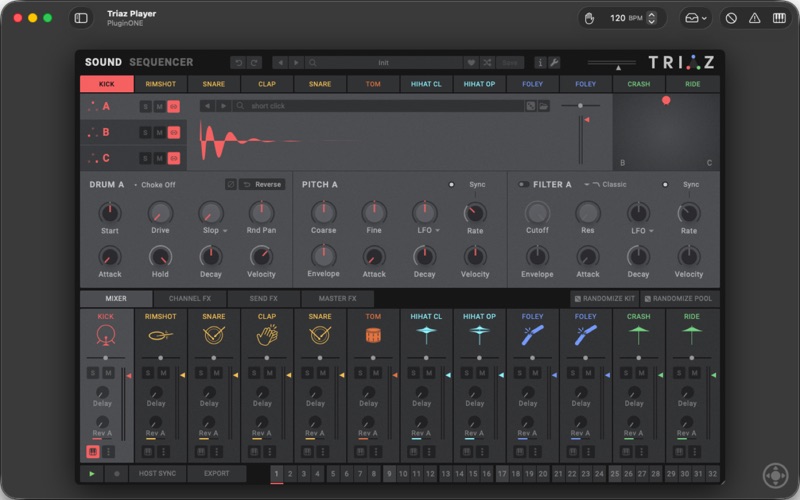Click the shuffle preset icon
800x500 pixels.
[487, 63]
